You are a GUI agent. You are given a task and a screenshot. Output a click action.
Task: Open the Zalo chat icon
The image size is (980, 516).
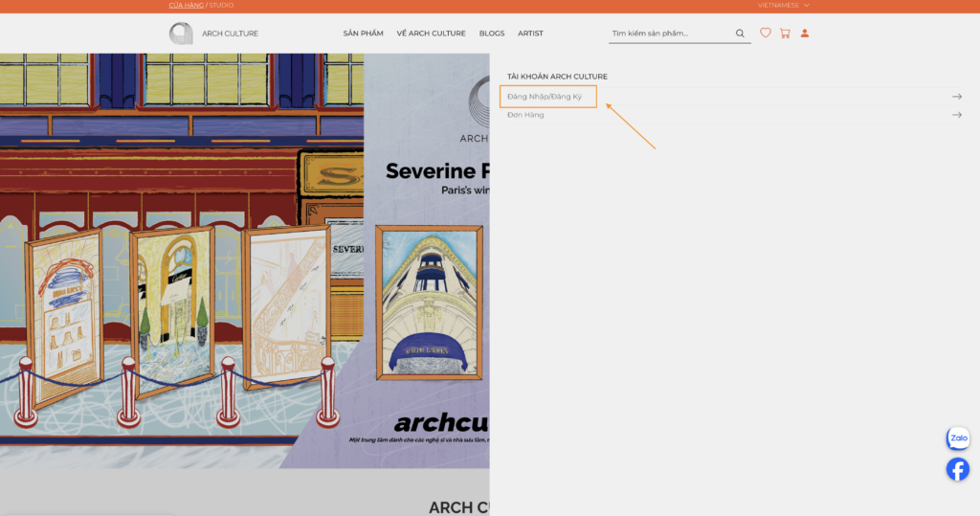point(958,438)
